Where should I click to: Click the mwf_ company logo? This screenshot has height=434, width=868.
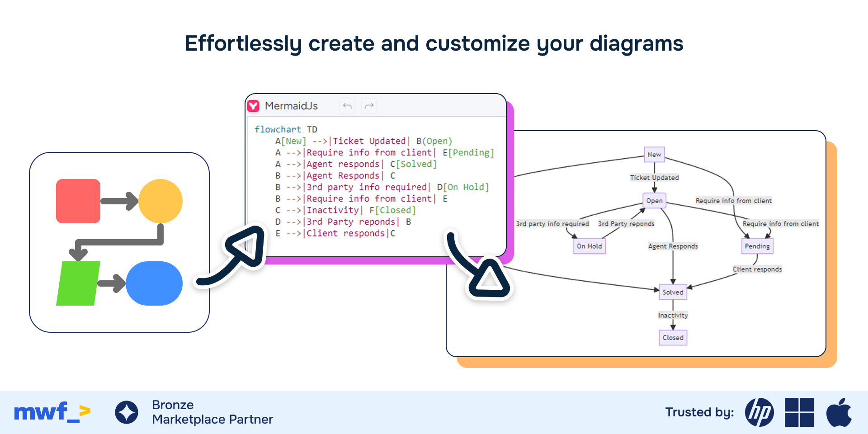click(x=52, y=412)
